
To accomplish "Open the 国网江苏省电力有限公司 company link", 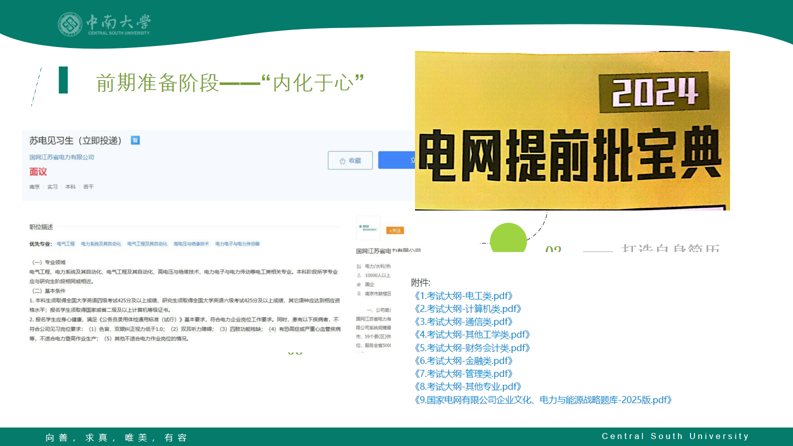I will (x=62, y=157).
